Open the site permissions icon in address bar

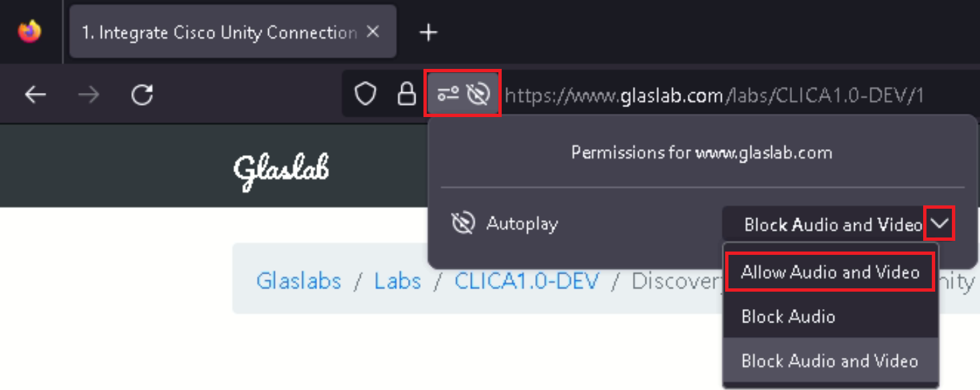tap(448, 95)
